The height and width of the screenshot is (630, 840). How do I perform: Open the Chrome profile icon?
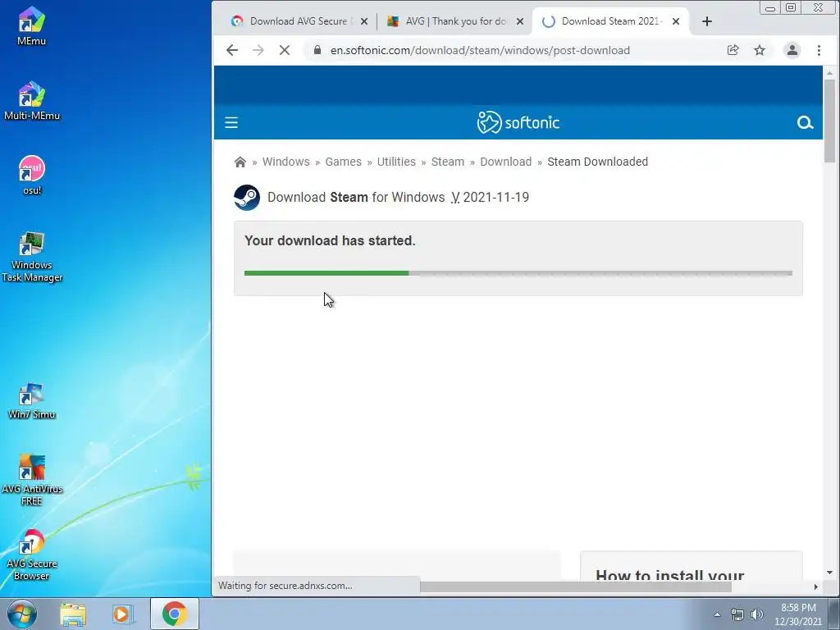click(x=792, y=50)
